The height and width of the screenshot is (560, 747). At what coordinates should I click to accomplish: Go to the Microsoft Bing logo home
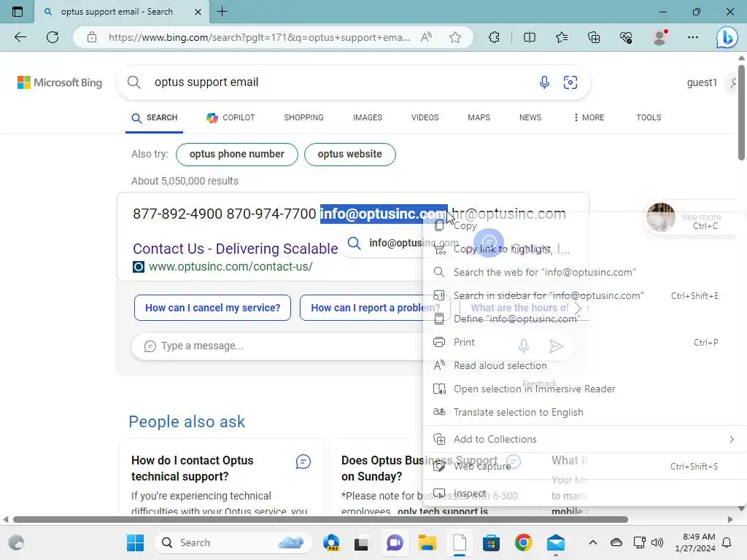(x=60, y=82)
